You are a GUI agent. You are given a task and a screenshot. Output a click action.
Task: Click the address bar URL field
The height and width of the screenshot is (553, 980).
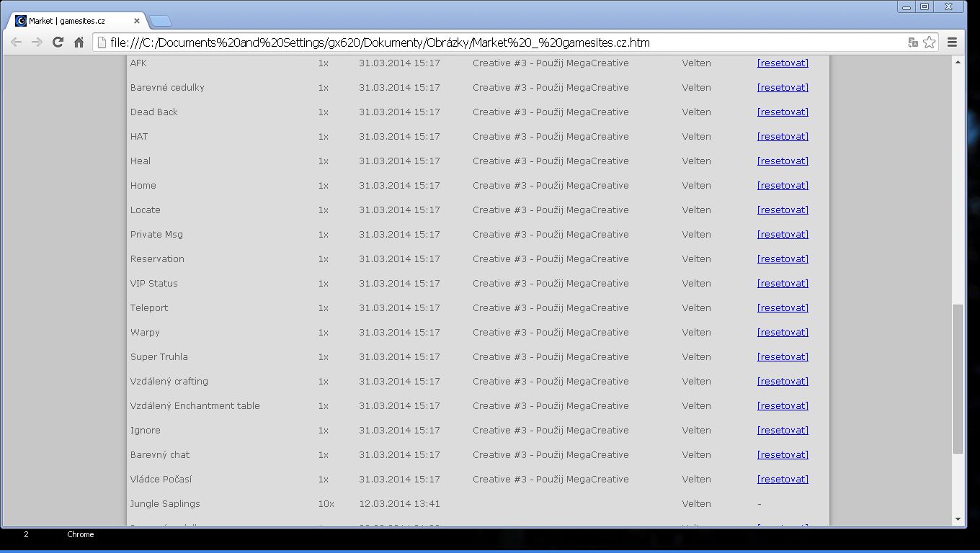coord(497,42)
